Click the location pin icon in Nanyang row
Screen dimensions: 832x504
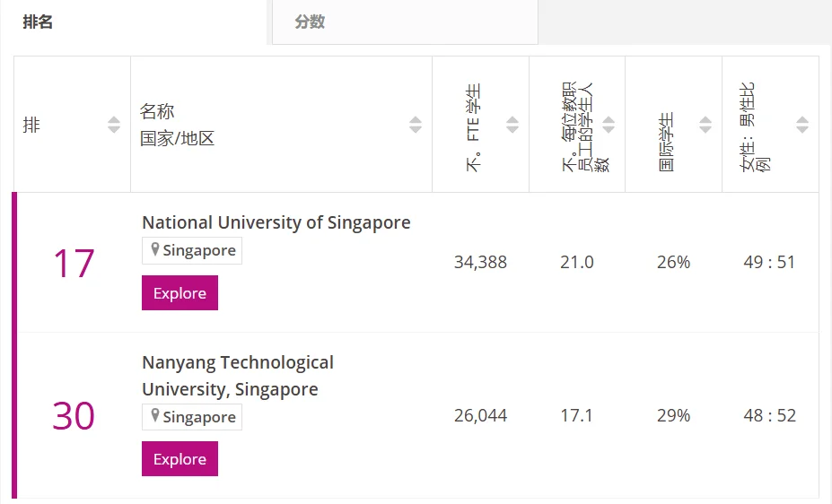[x=155, y=415]
